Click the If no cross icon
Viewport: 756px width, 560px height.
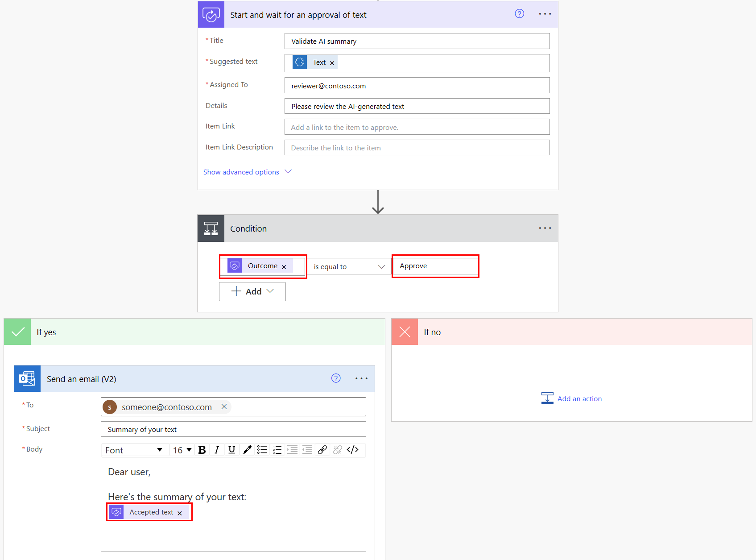(405, 332)
